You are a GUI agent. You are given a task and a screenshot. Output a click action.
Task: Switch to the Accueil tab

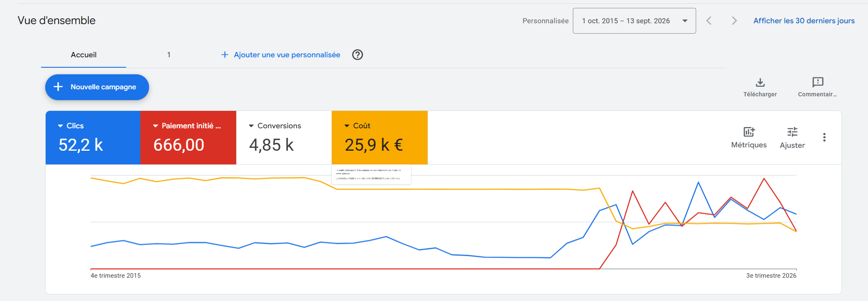point(83,55)
